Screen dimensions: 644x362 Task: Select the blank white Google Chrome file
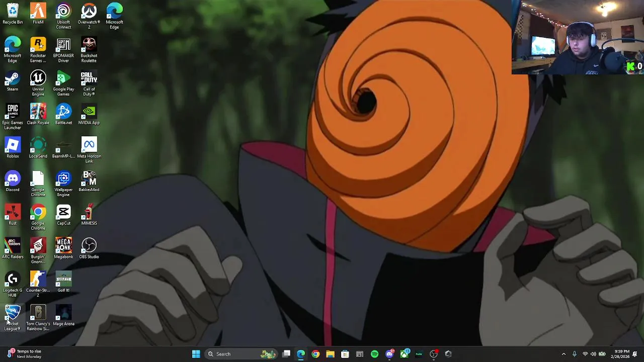(38, 184)
